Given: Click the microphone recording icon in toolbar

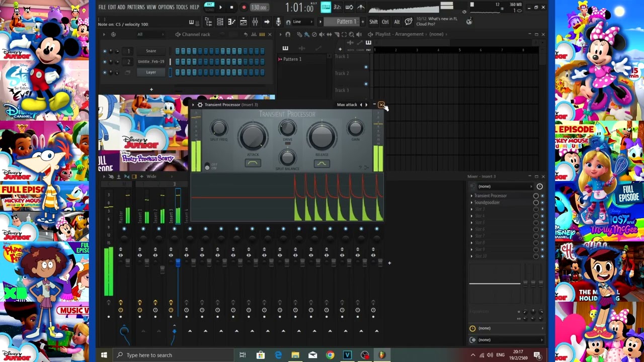Looking at the screenshot, I should tap(278, 22).
